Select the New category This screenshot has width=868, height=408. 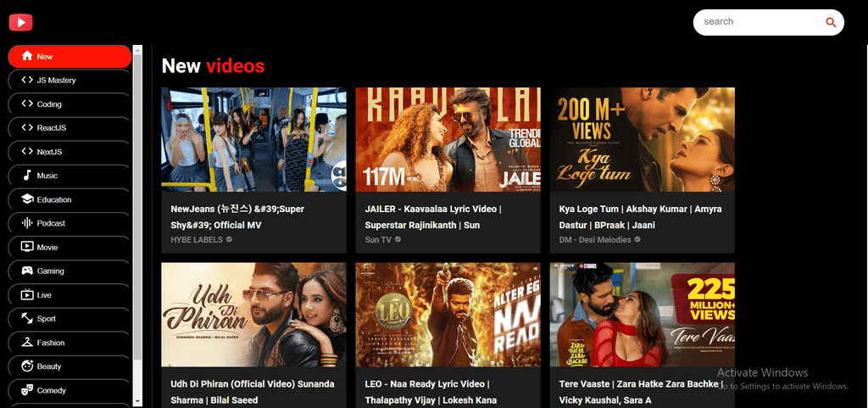[x=70, y=57]
